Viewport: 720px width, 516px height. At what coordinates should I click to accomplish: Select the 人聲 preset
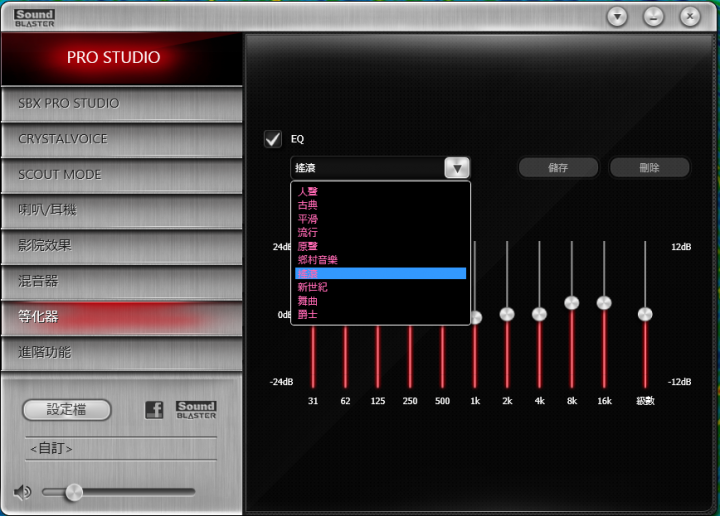(380, 191)
